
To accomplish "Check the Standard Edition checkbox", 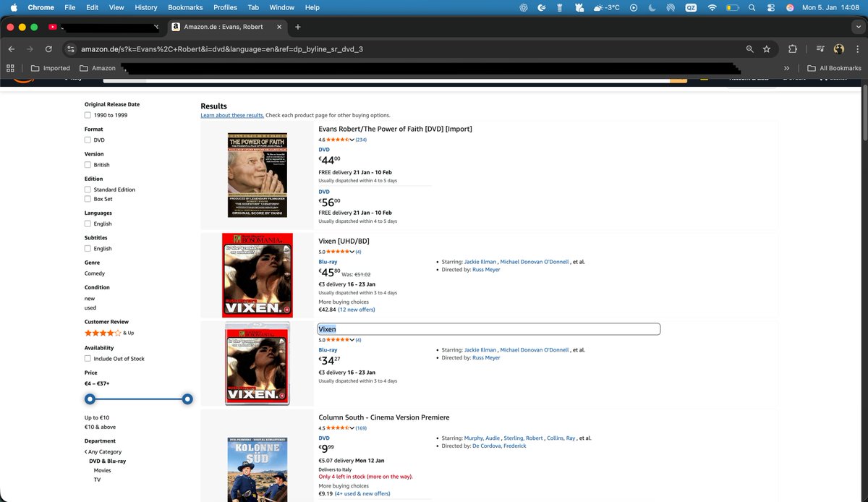I will tap(88, 190).
